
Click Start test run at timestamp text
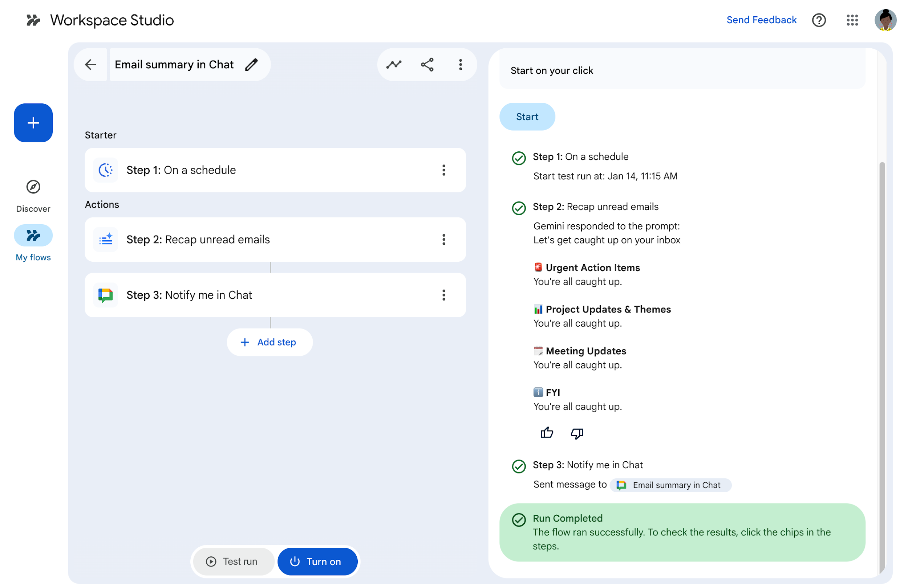click(x=605, y=176)
